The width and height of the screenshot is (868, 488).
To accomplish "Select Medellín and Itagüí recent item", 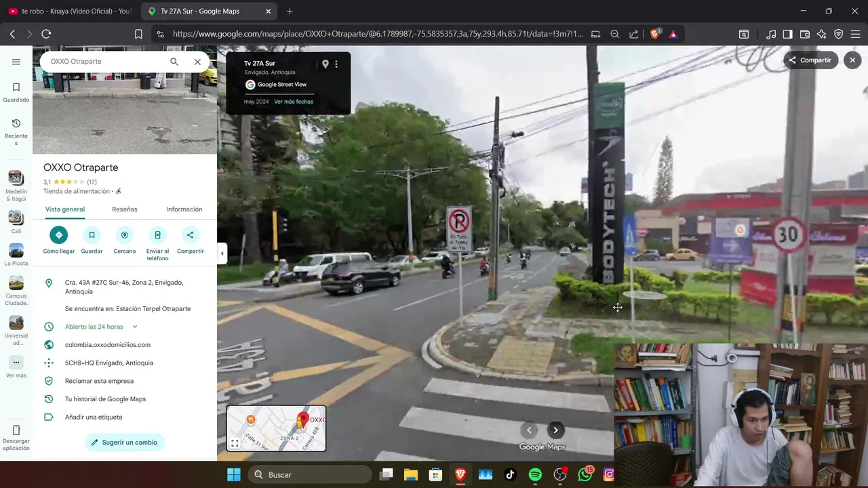I will coord(16,186).
